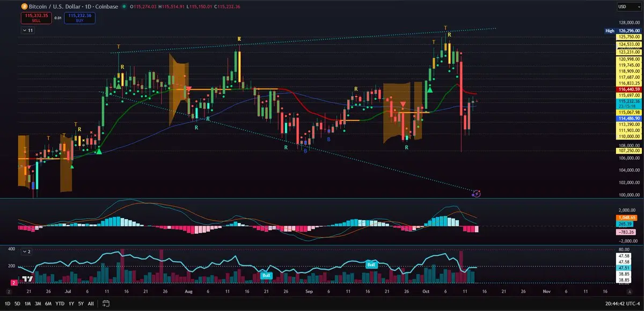
Task: Click the round Z timezone icon
Action: point(9,291)
